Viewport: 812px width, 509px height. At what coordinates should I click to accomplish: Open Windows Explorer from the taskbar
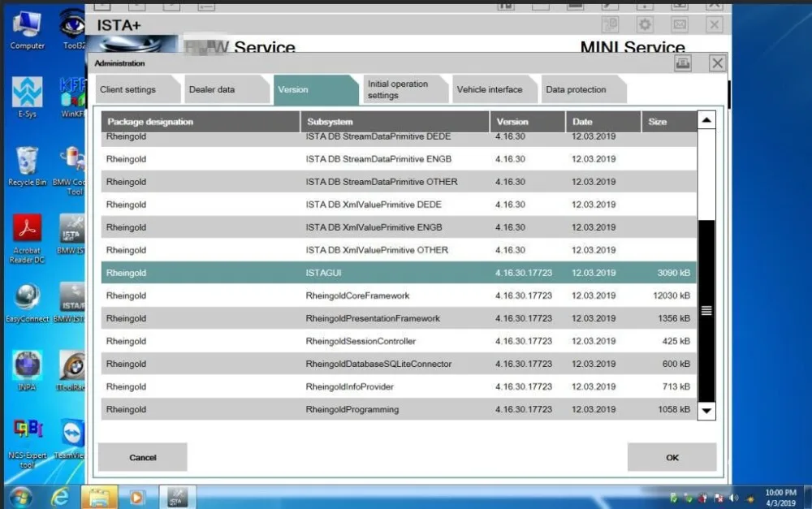[x=99, y=498]
